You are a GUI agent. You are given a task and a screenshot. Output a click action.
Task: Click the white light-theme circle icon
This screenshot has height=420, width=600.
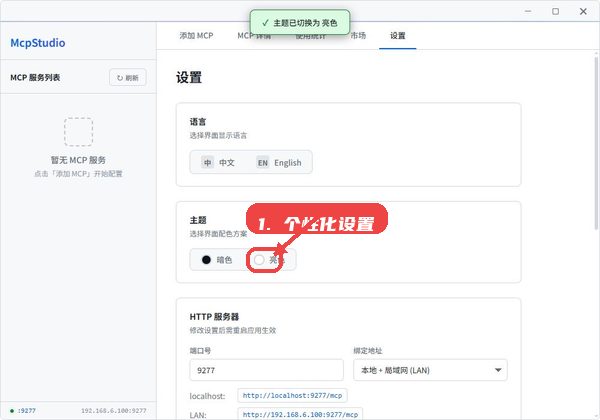coord(259,260)
